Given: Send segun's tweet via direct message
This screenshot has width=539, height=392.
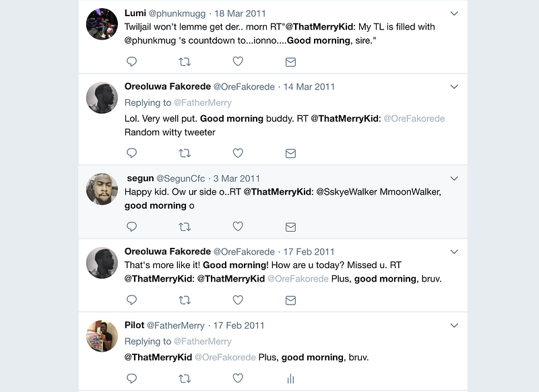Looking at the screenshot, I should click(x=290, y=226).
